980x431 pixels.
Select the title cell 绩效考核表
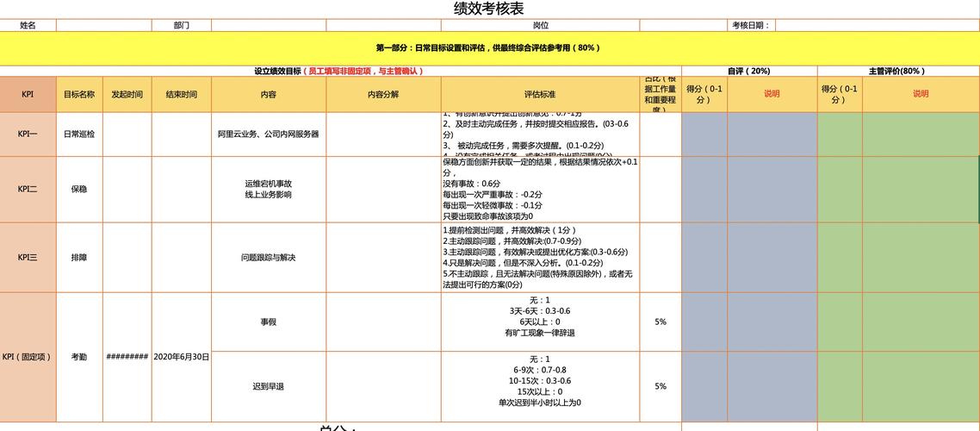click(x=489, y=9)
